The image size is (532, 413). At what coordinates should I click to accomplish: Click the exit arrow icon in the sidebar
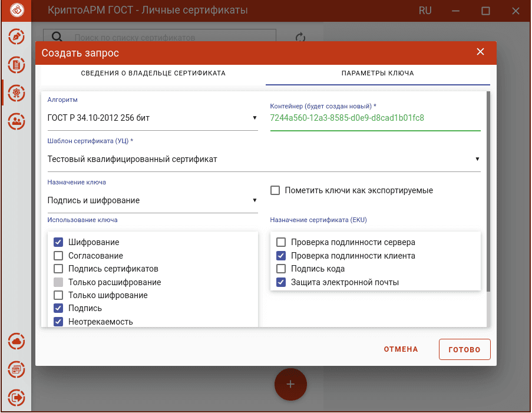(16, 398)
